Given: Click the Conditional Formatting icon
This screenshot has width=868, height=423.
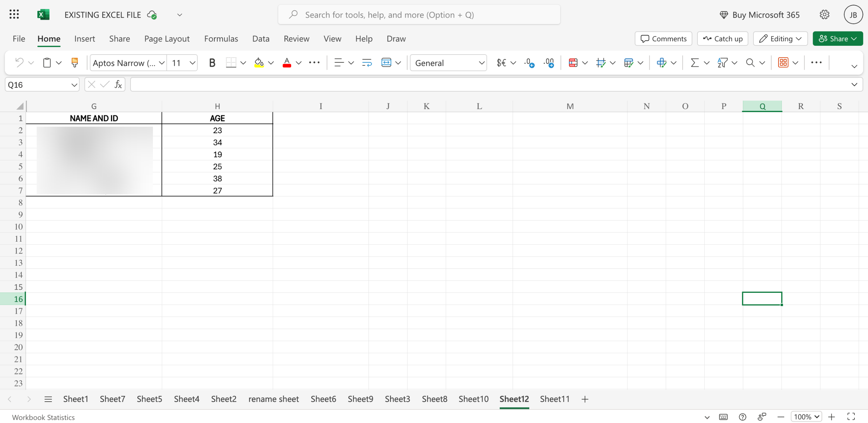Looking at the screenshot, I should click(573, 63).
